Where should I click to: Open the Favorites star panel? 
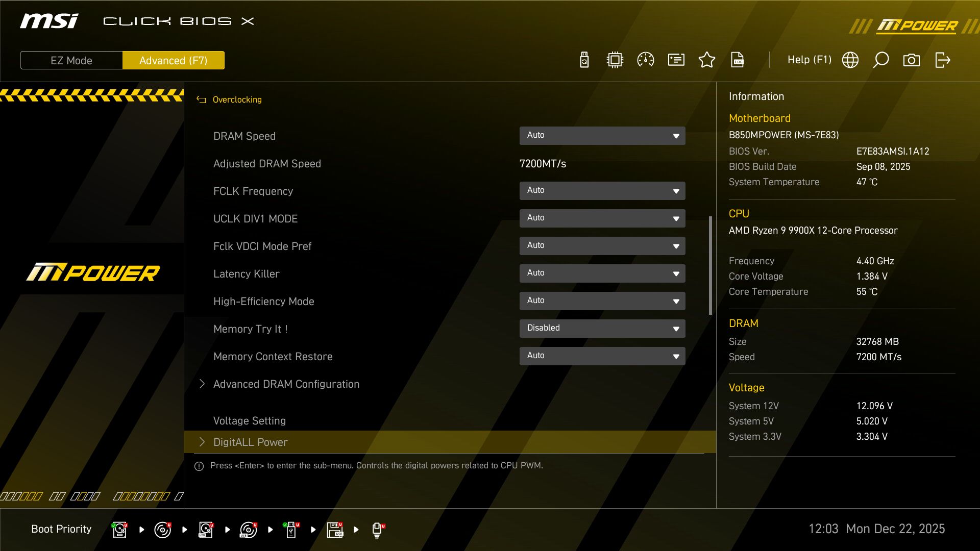[x=707, y=60]
